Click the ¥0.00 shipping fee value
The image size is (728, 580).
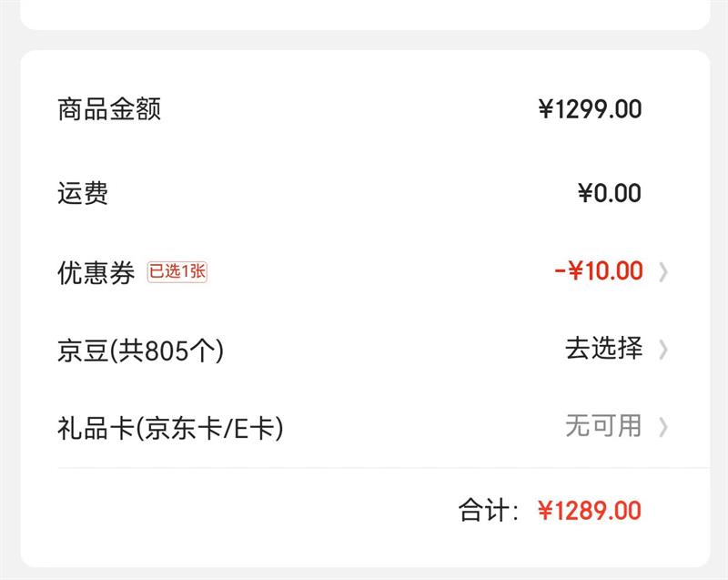click(x=609, y=193)
